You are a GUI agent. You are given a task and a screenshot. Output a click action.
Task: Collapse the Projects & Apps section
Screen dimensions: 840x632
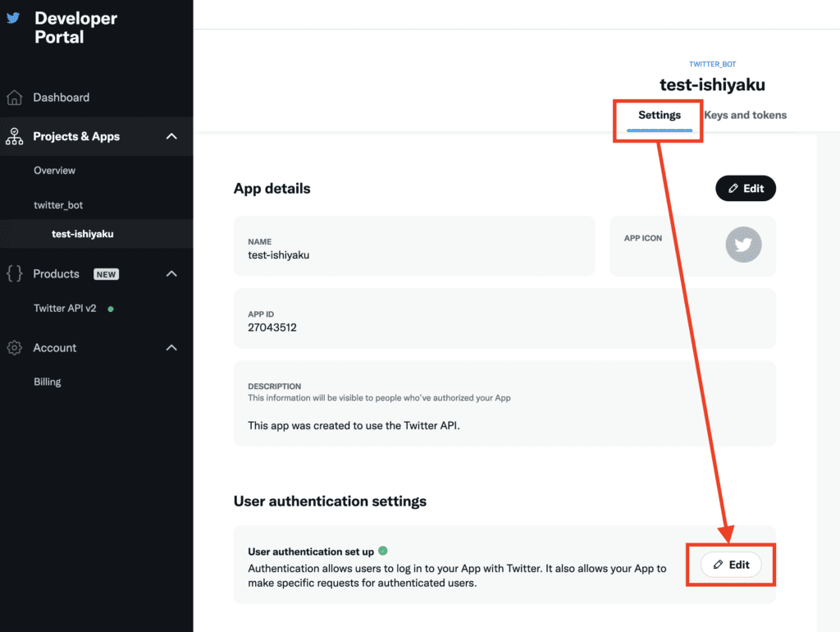click(171, 137)
